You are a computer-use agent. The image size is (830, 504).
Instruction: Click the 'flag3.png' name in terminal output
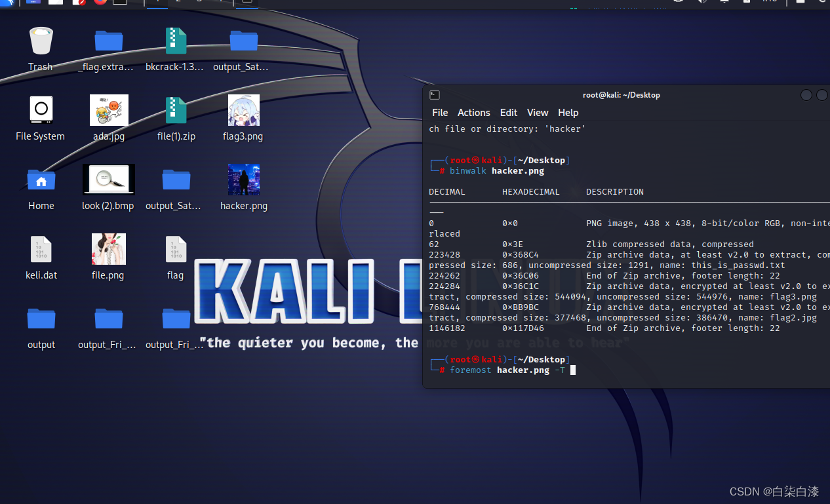pos(793,297)
